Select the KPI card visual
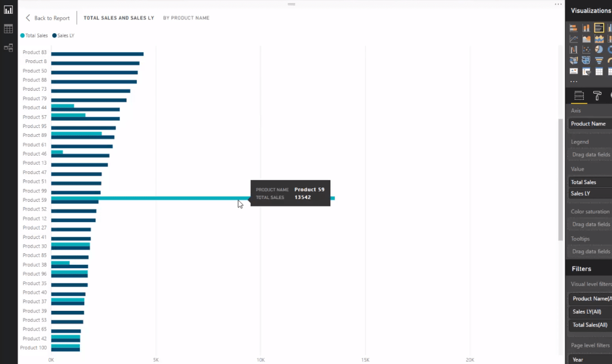612x364 pixels. coord(573,71)
